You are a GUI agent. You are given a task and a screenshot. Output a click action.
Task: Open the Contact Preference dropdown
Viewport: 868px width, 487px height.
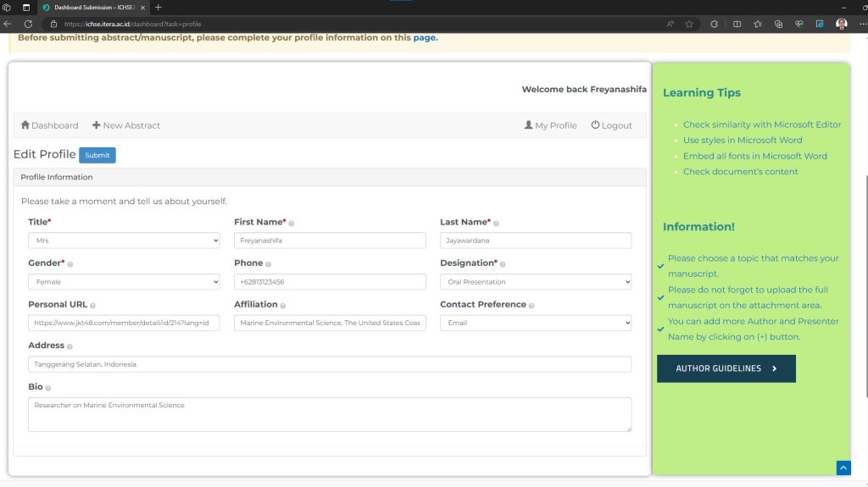[x=536, y=323]
